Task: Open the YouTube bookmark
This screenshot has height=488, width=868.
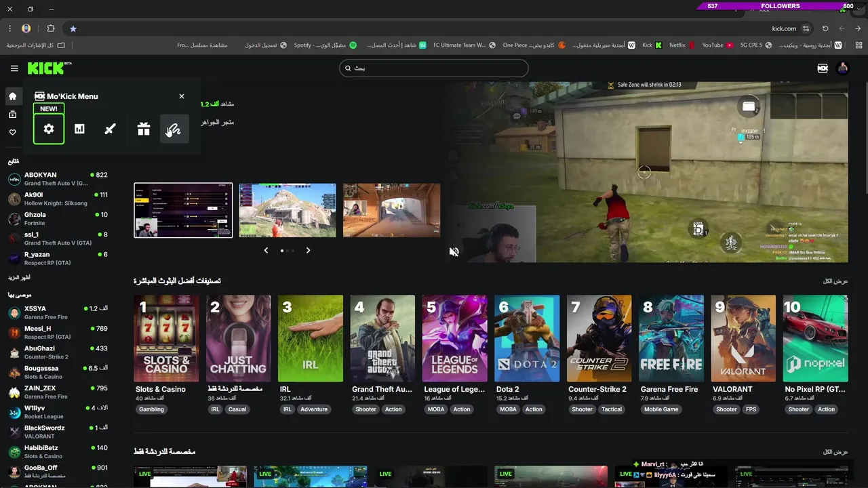Action: pyautogui.click(x=717, y=45)
